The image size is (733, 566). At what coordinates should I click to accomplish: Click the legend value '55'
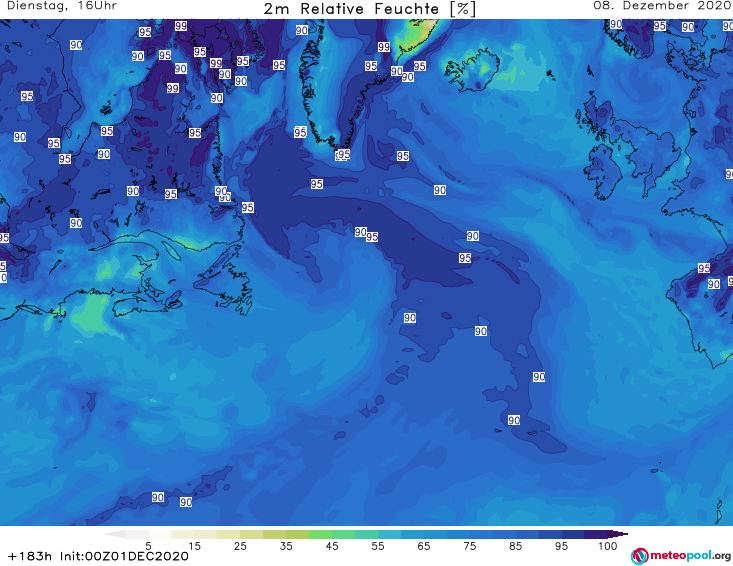(377, 546)
